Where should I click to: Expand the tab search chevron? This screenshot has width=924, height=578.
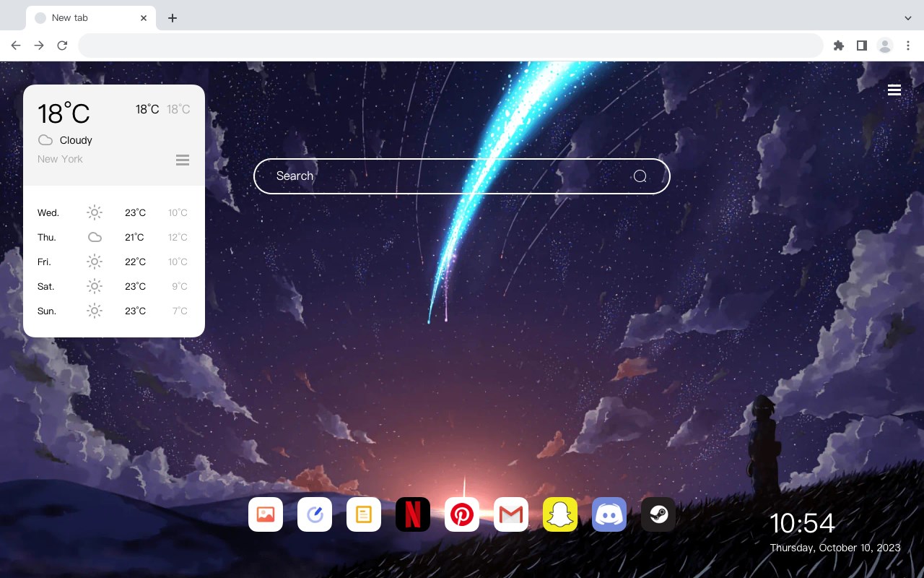coord(908,18)
